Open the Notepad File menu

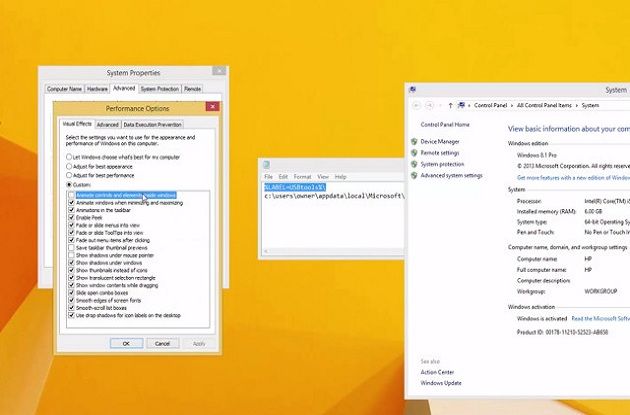coord(268,177)
